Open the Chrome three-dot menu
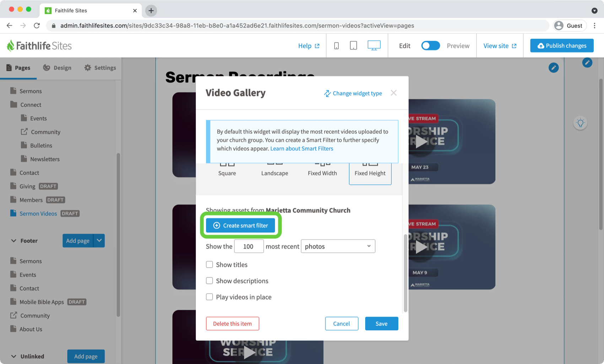Viewport: 604px width, 364px height. (x=594, y=26)
